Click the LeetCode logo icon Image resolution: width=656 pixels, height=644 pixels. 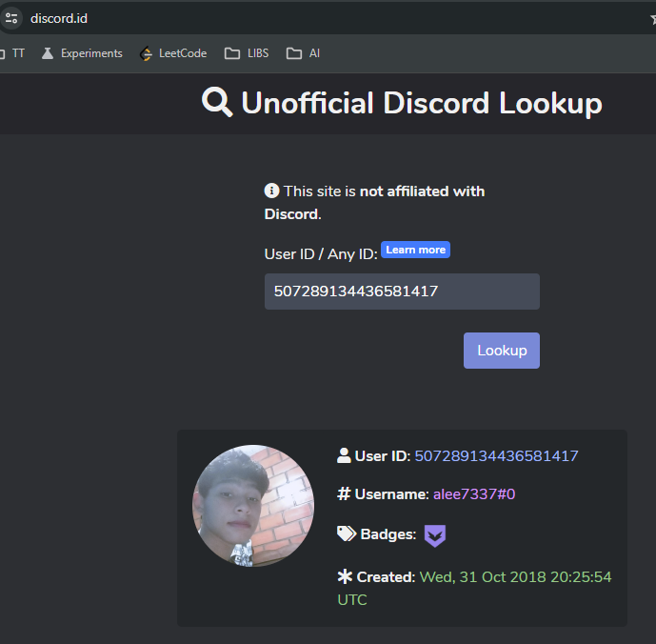[146, 53]
